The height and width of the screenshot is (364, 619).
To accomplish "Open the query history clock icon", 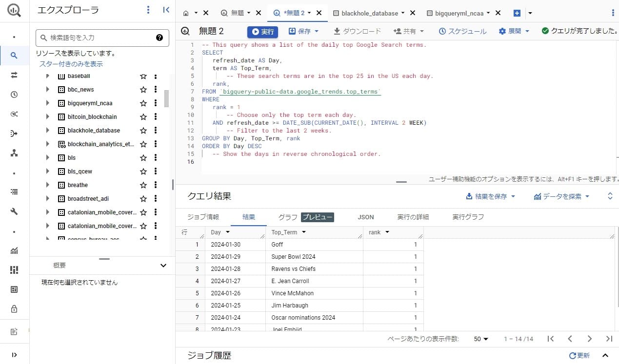I will (x=14, y=94).
